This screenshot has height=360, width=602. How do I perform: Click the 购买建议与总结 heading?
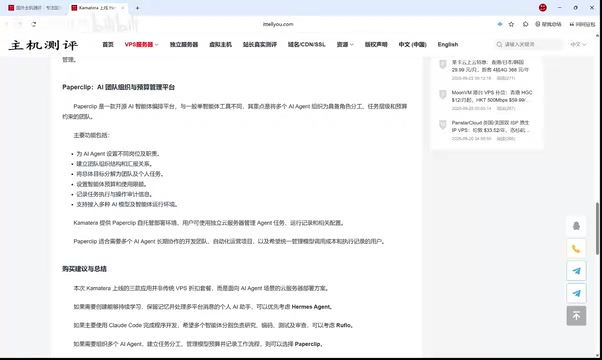[x=84, y=269]
